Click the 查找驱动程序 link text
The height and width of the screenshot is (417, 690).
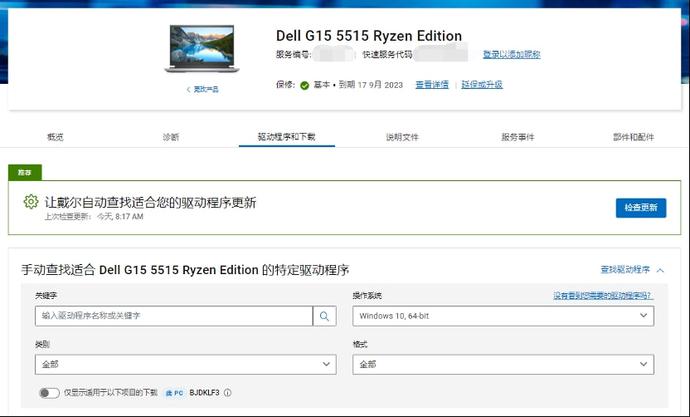click(625, 269)
